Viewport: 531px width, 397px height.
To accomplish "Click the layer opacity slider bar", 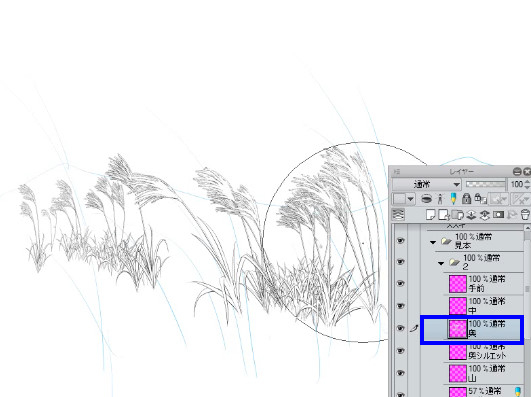I will (486, 184).
